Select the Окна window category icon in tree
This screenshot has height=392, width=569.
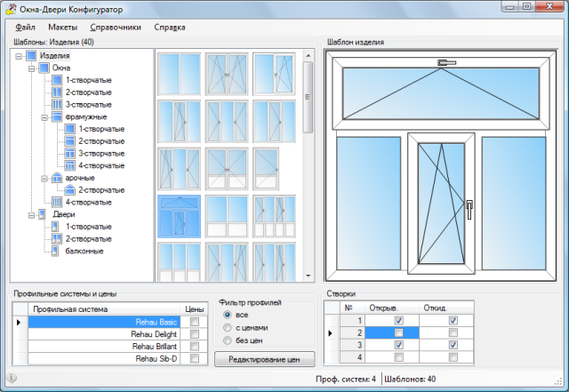tap(44, 68)
